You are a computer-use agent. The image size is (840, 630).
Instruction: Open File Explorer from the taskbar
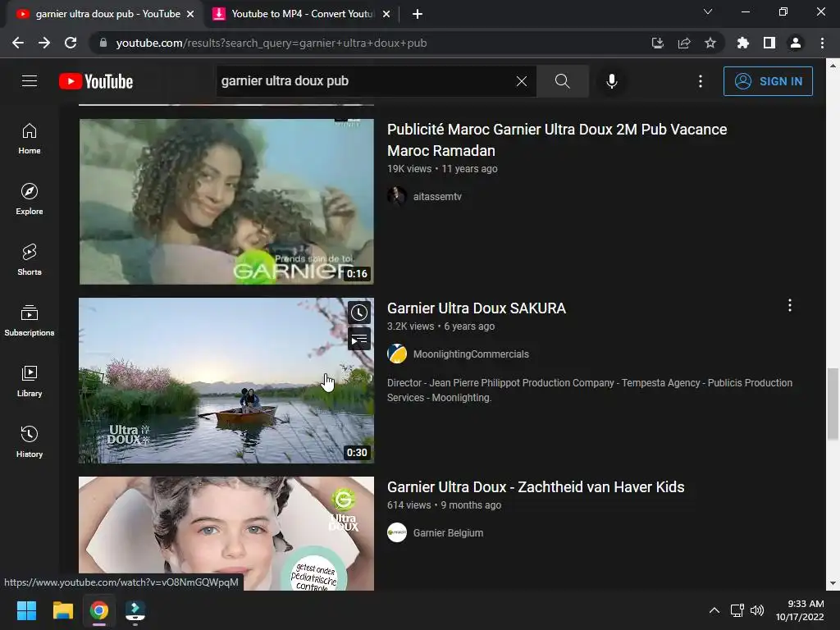point(62,610)
